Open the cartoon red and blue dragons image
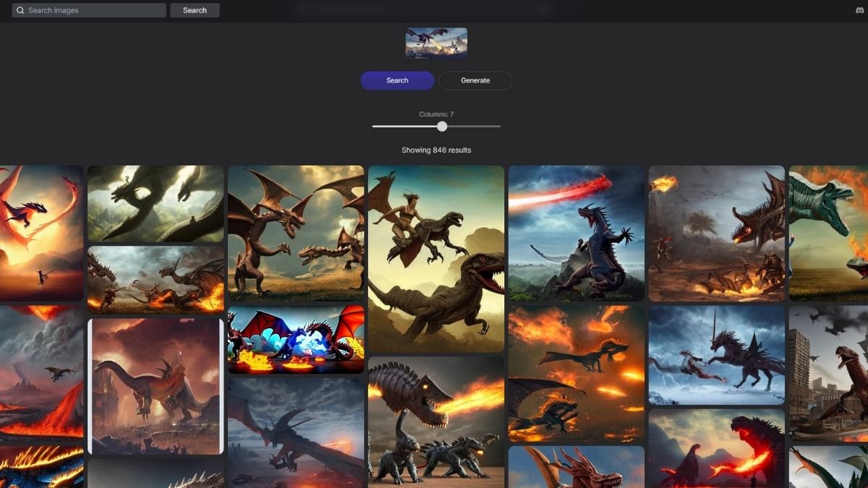This screenshot has height=488, width=868. click(x=296, y=340)
